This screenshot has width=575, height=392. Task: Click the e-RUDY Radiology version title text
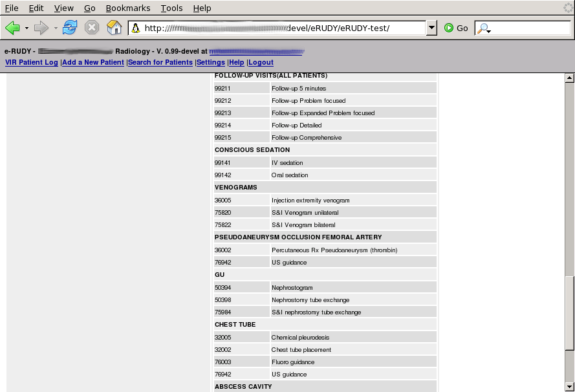click(x=106, y=51)
